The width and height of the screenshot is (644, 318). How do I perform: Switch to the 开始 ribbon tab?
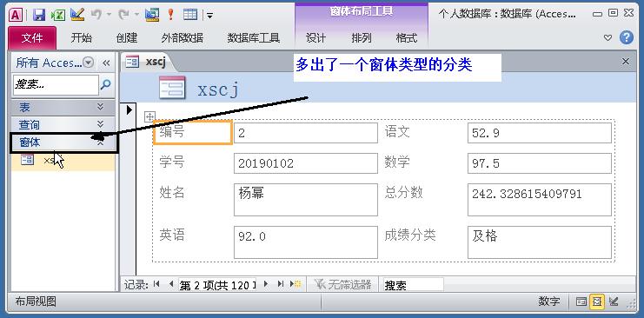pos(82,38)
